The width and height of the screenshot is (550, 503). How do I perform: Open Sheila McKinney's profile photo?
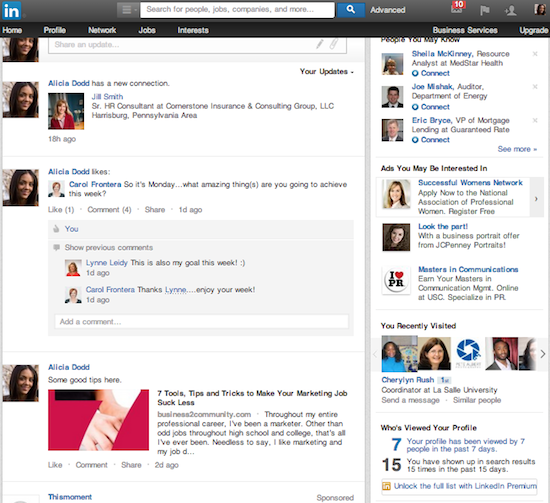coord(392,64)
